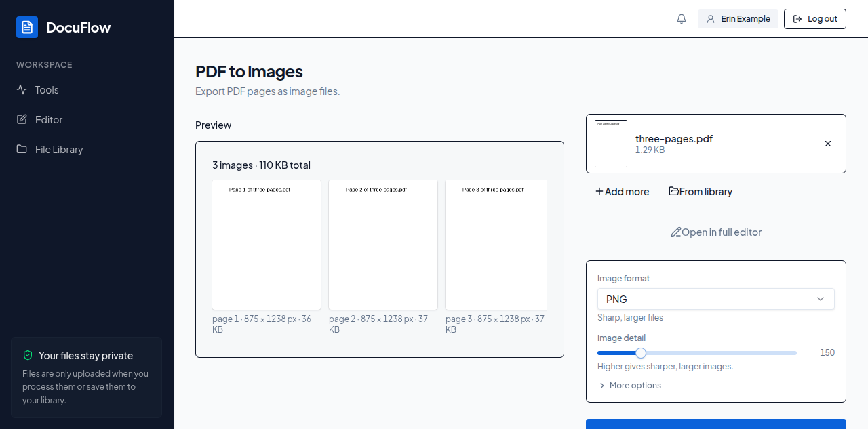Click the Log out button
Image resolution: width=868 pixels, height=429 pixels.
(815, 19)
